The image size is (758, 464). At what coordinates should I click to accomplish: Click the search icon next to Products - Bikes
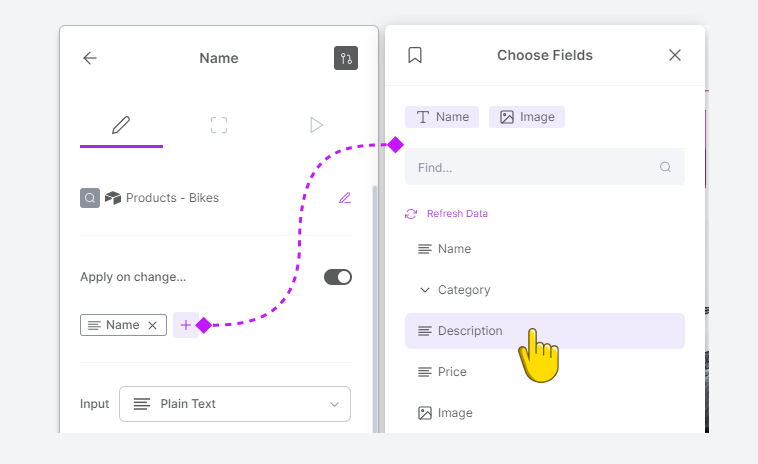(x=90, y=198)
